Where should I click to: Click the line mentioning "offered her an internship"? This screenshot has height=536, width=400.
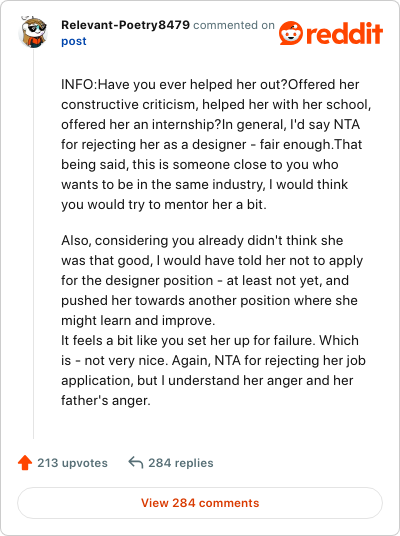[211, 124]
